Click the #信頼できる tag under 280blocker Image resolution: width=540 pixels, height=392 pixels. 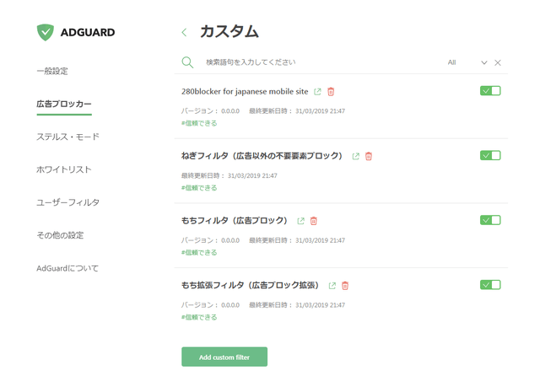(x=199, y=123)
